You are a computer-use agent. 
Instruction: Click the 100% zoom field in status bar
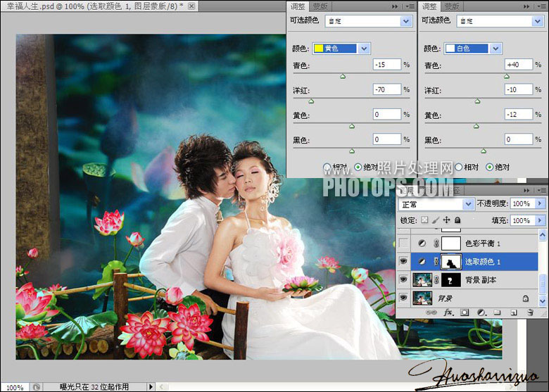[15, 387]
